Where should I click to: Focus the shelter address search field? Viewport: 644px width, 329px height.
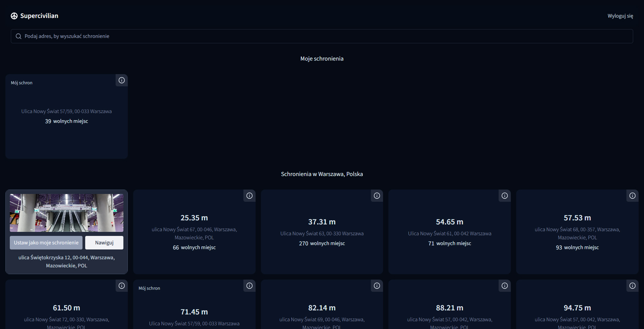(322, 36)
